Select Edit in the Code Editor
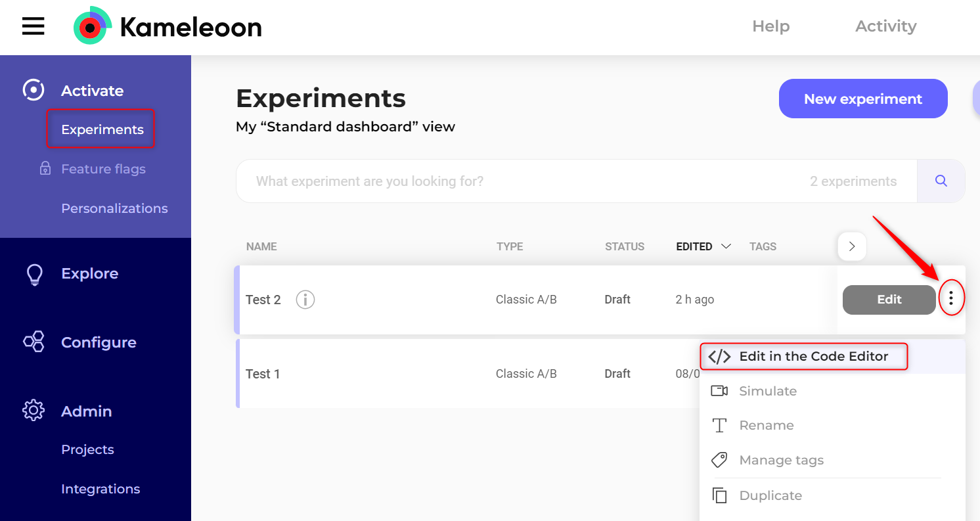This screenshot has width=980, height=521. click(813, 356)
